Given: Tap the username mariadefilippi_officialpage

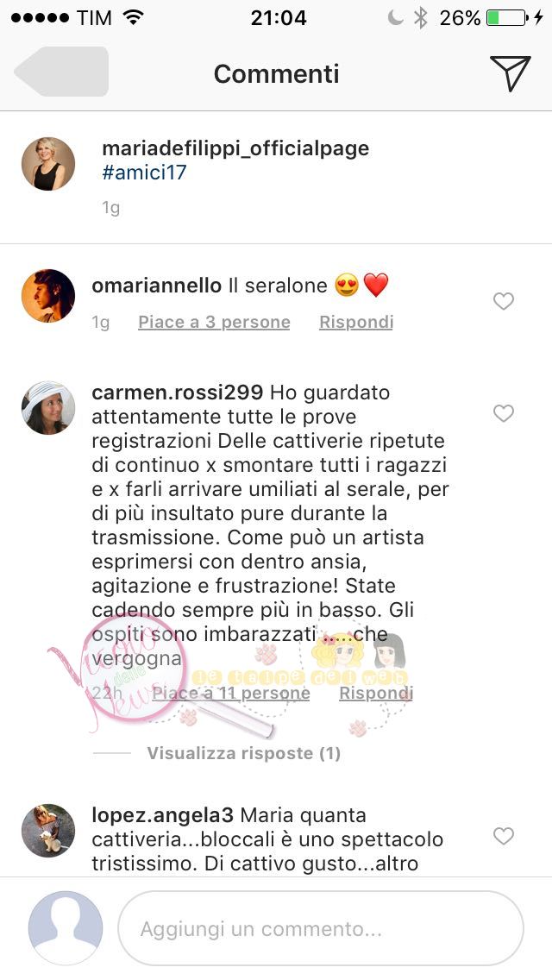Looking at the screenshot, I should [235, 148].
